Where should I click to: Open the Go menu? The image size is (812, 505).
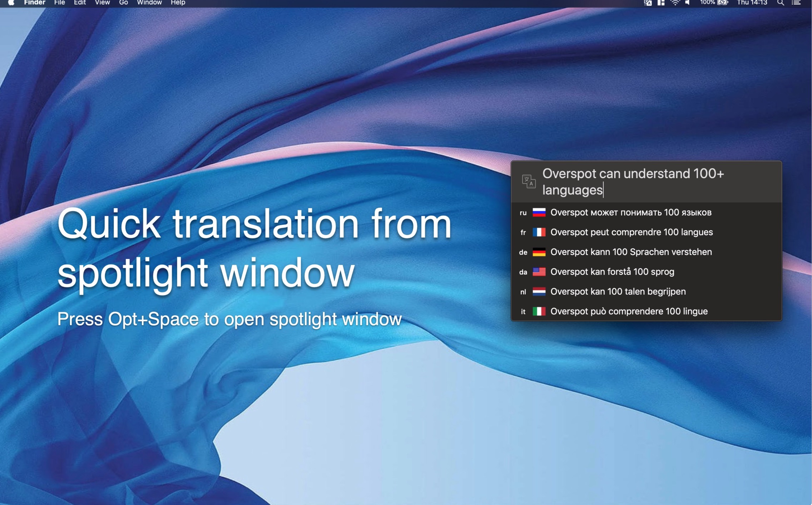[x=123, y=3]
